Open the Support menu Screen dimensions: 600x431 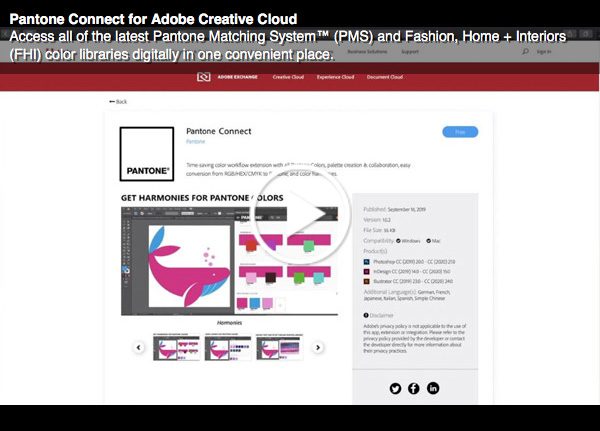[410, 51]
